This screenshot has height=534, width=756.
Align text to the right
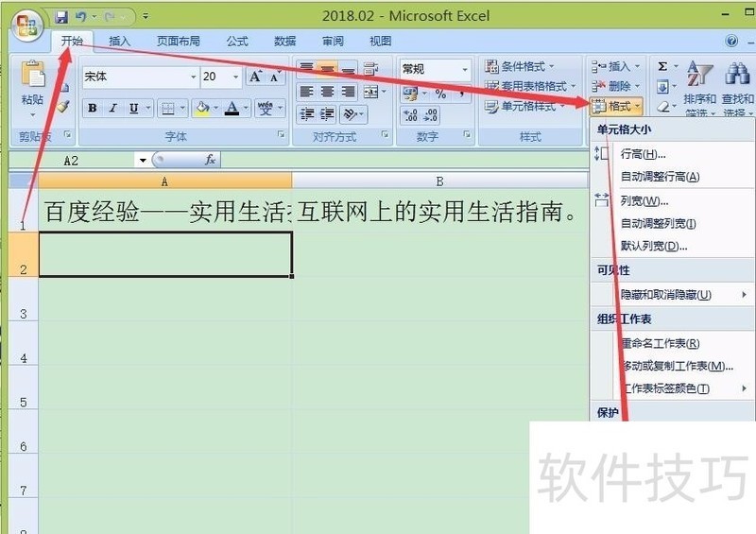tap(348, 91)
